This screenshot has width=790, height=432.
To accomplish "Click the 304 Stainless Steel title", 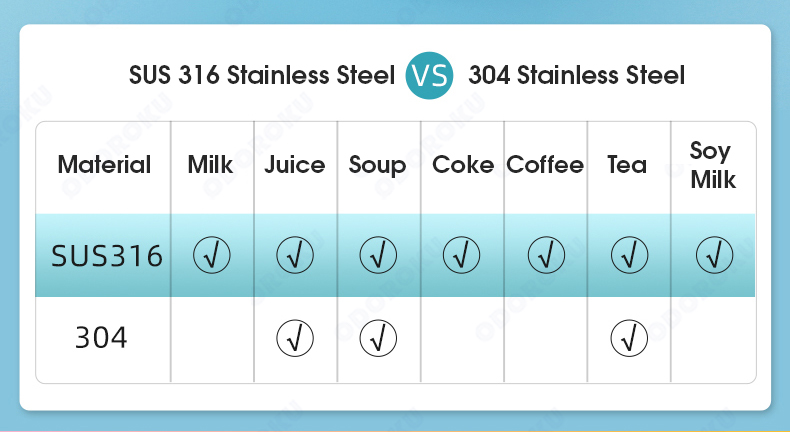I will pos(576,76).
